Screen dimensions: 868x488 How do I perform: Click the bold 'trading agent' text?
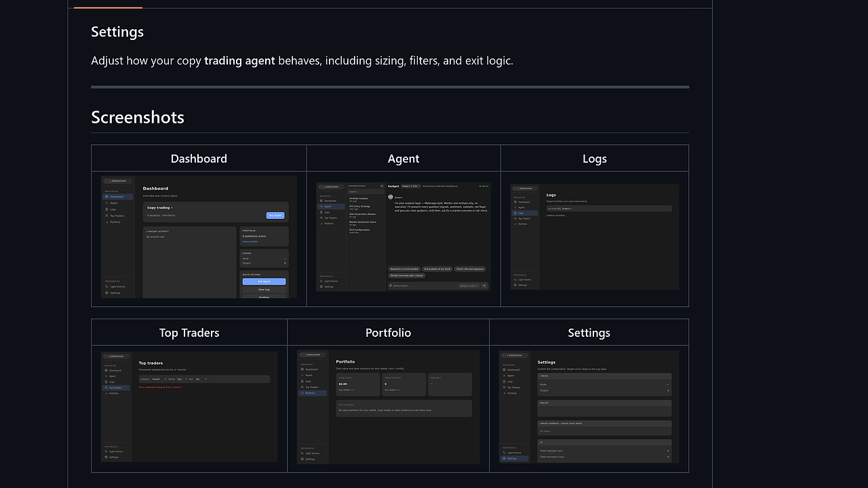coord(239,60)
